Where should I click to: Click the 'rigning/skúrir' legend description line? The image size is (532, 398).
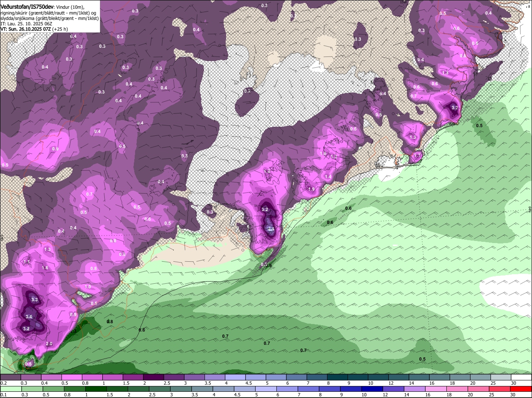point(48,13)
